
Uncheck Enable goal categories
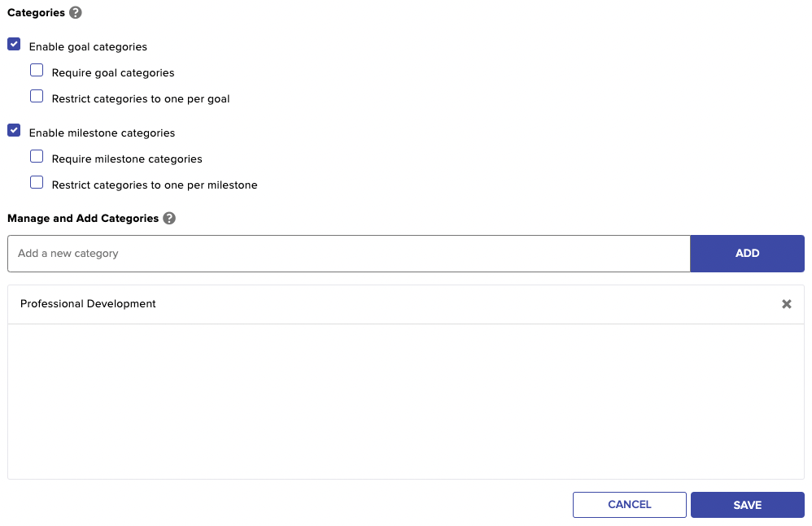click(x=14, y=45)
